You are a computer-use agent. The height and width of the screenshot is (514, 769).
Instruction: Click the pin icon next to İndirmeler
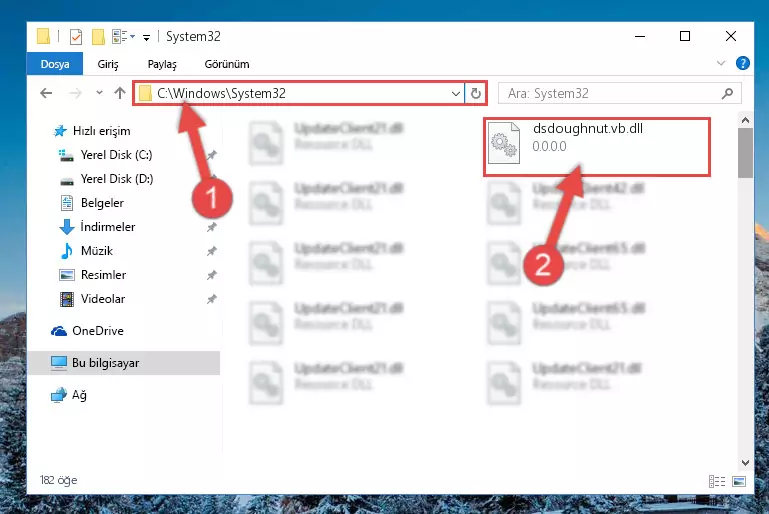pyautogui.click(x=211, y=227)
